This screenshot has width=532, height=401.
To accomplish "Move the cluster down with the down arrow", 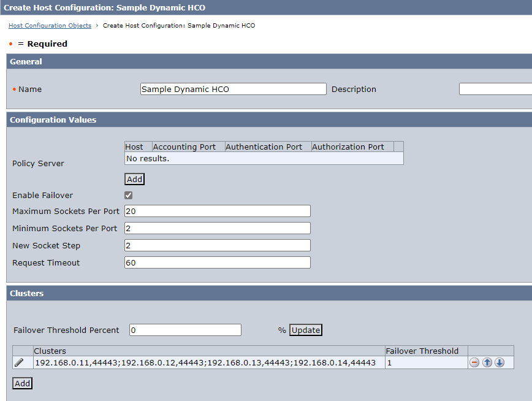I will pyautogui.click(x=500, y=362).
